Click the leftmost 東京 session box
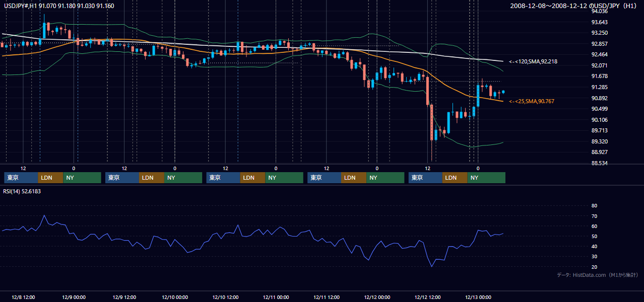 point(21,178)
